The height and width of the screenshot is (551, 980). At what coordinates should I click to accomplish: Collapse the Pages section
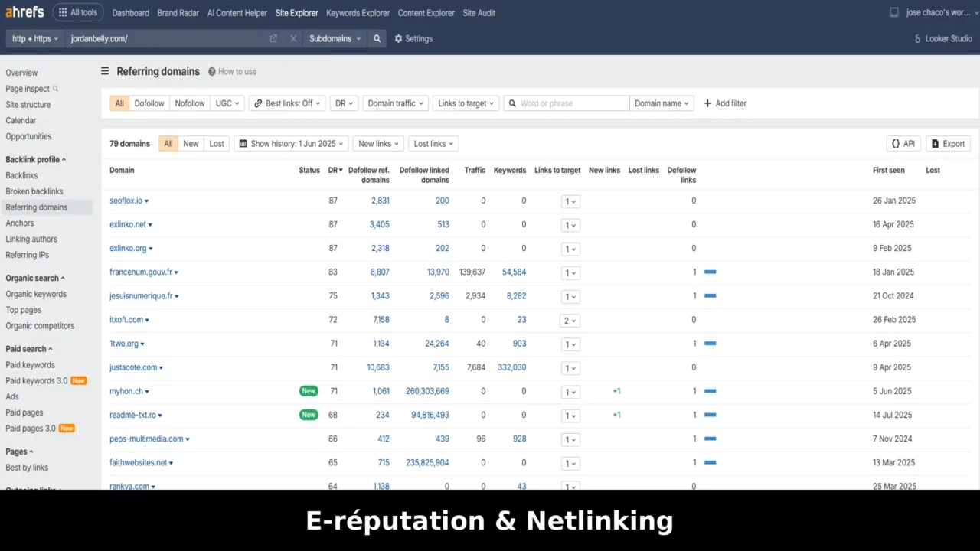20,452
